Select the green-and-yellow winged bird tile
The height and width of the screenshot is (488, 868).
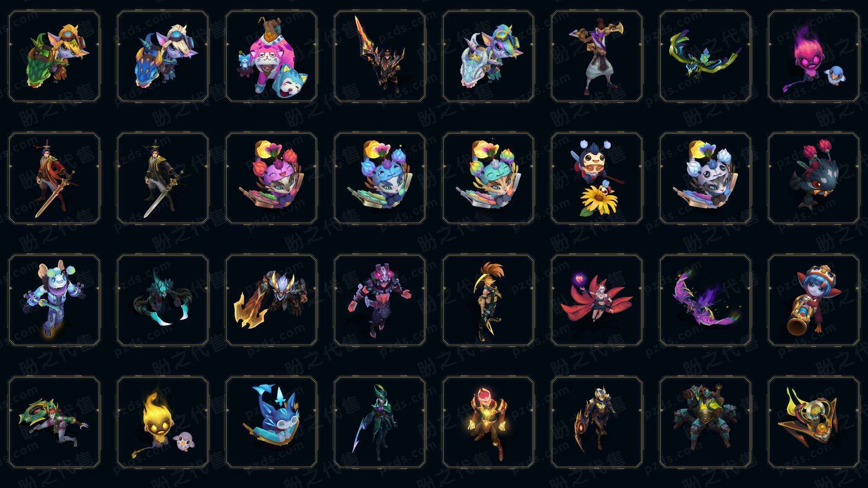point(705,56)
